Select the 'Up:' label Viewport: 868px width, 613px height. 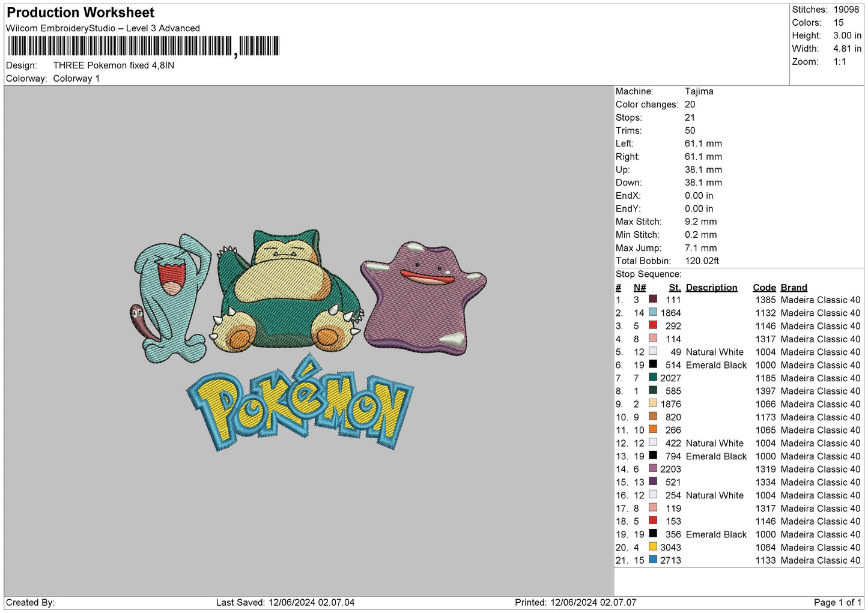click(x=623, y=170)
